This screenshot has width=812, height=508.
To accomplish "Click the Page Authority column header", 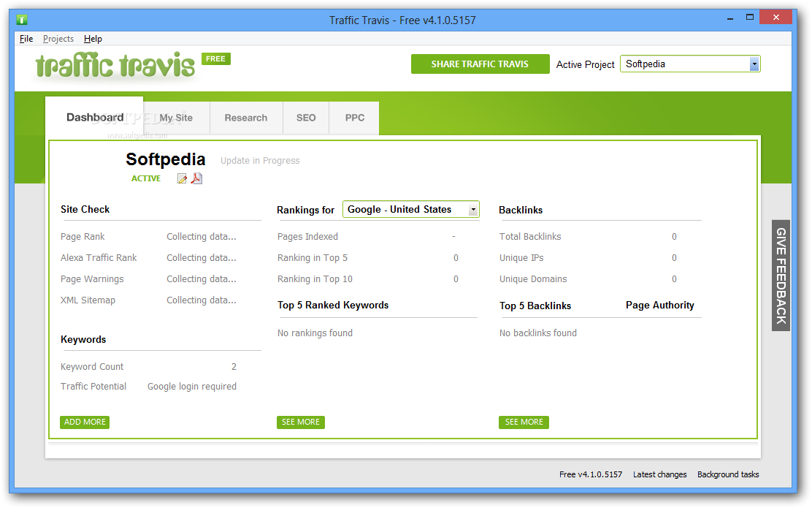I will 660,306.
